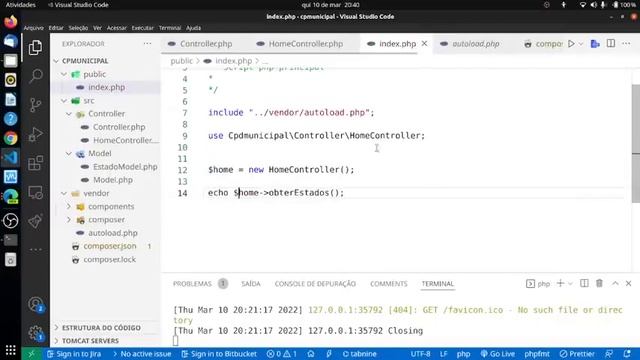Start Go Live server
This screenshot has height=360, width=640.
pos(498,354)
